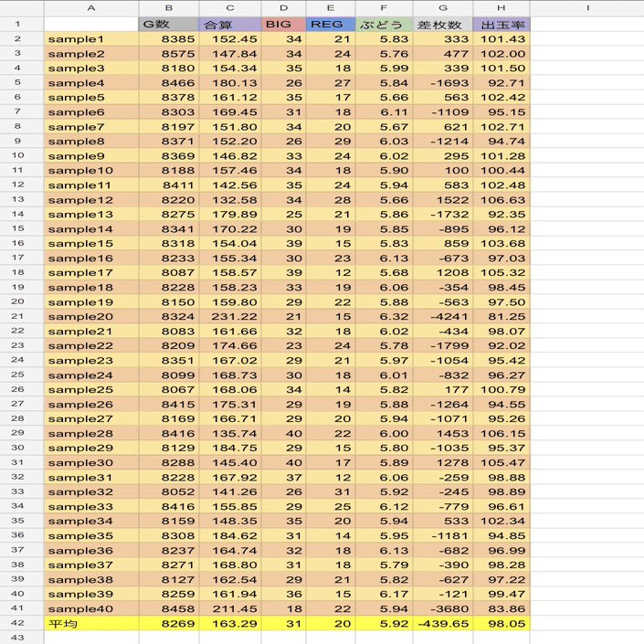This screenshot has height=644, width=644.
Task: Select column A header
Action: [91, 8]
